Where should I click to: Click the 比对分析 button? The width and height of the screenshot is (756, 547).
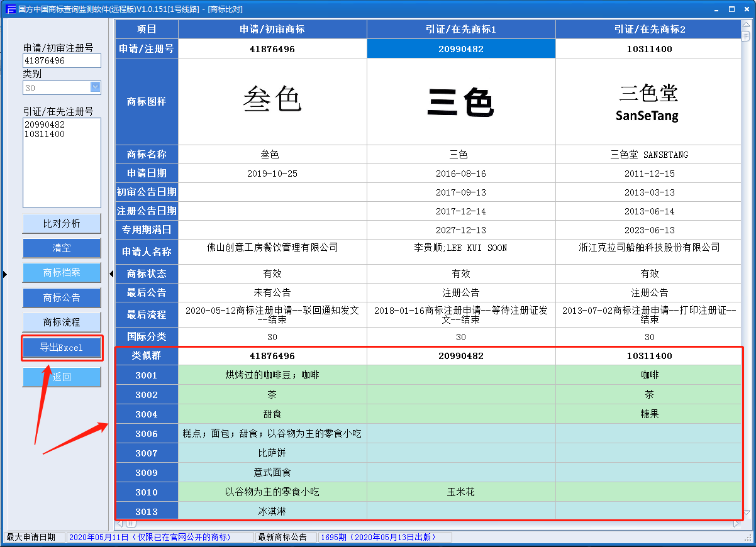coord(62,223)
